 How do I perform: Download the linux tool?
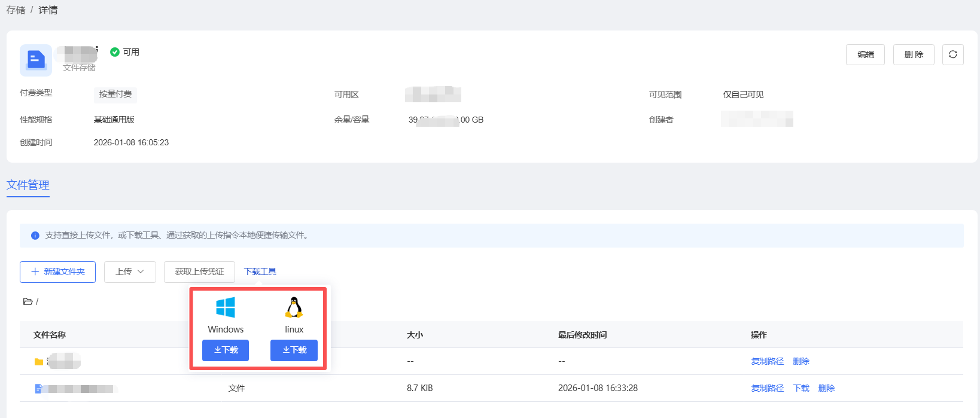click(x=294, y=350)
